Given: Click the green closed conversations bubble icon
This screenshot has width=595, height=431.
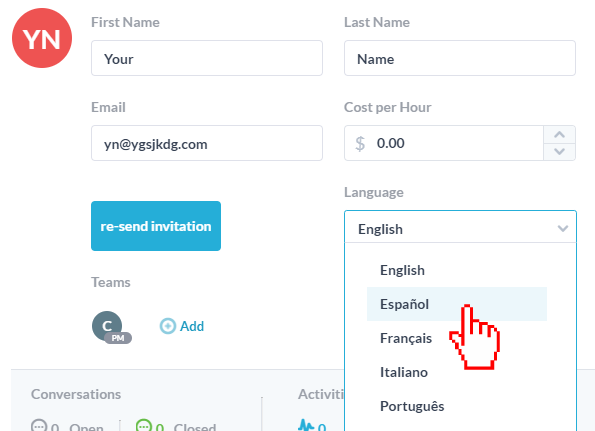Looking at the screenshot, I should click(x=144, y=426).
